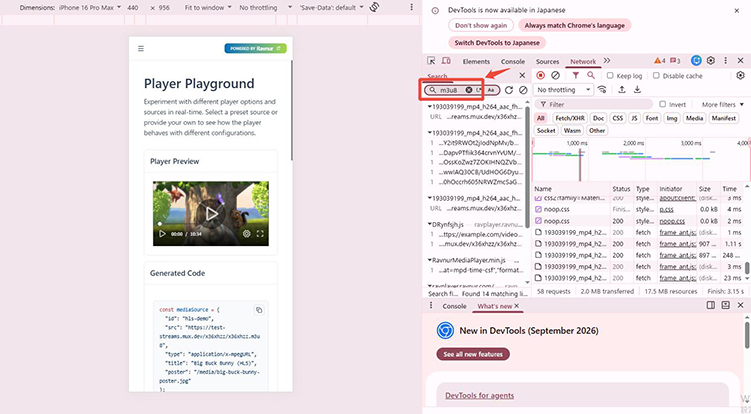Toggle regex button beside the clear-text X in search box
The width and height of the screenshot is (751, 414).
point(479,90)
